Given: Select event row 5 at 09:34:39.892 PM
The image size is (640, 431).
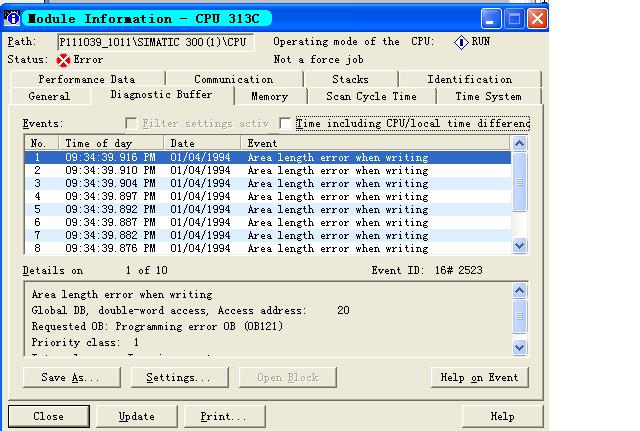Looking at the screenshot, I should 268,210.
